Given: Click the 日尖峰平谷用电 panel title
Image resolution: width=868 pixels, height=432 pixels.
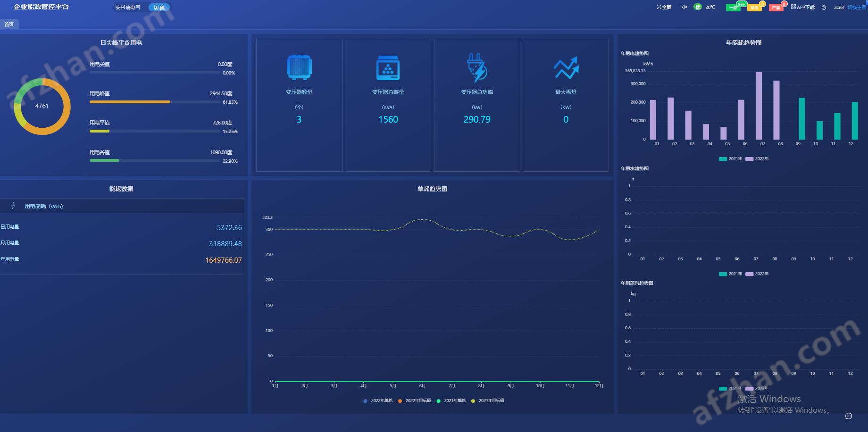Looking at the screenshot, I should [x=121, y=43].
